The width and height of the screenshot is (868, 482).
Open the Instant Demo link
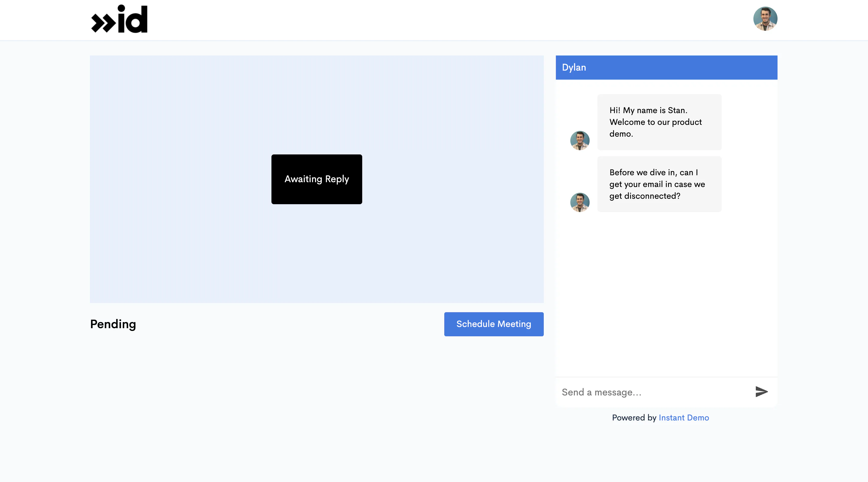684,418
